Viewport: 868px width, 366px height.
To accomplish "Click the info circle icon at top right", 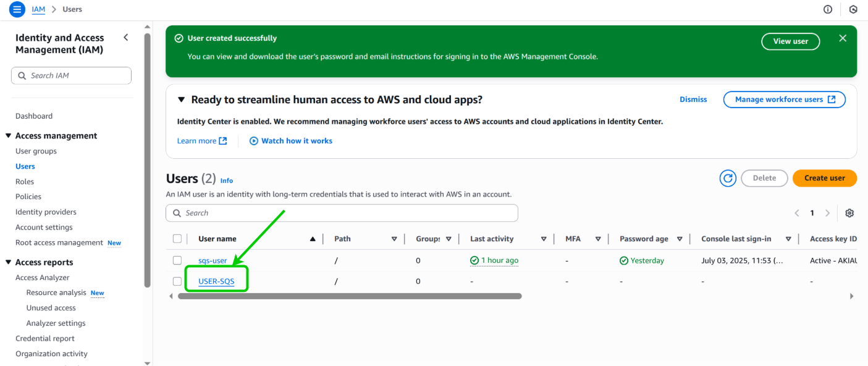I will (828, 9).
